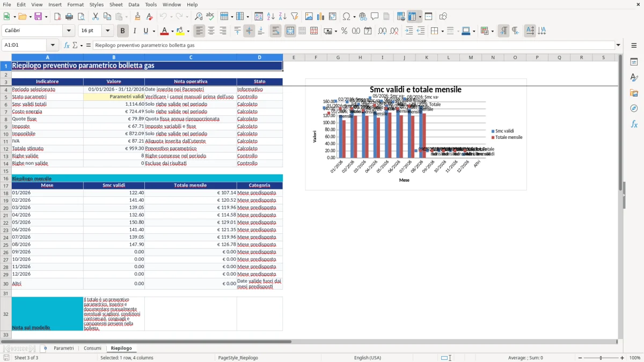644x362 pixels.
Task: Define print area icon
Action: (x=400, y=17)
